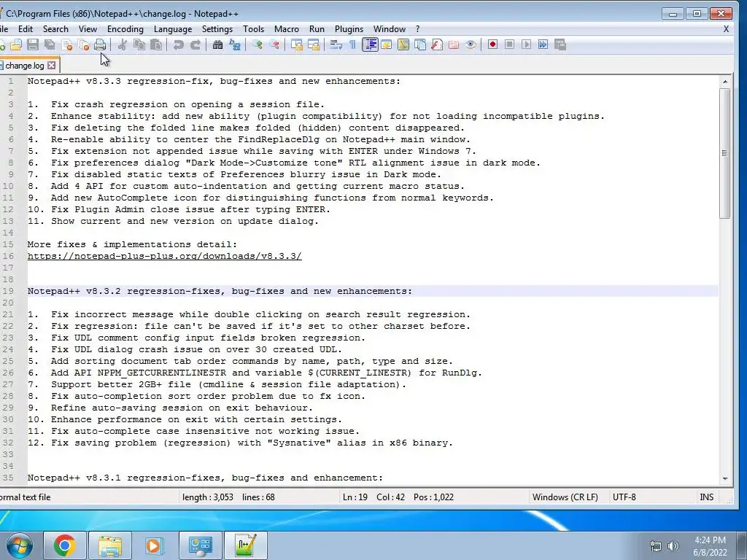Click the Zoom In toolbar icon
The height and width of the screenshot is (560, 747).
tap(258, 44)
